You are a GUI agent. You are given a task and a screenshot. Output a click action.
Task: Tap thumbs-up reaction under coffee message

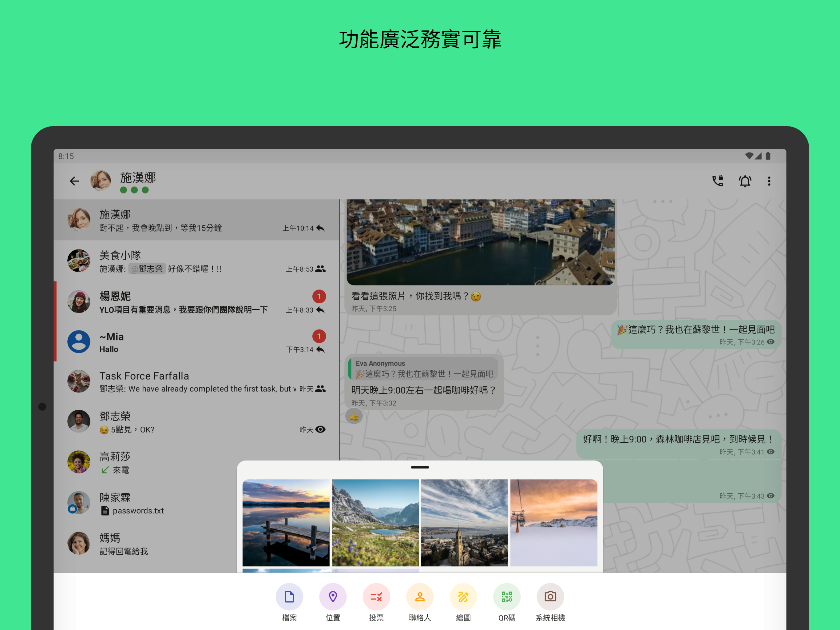point(354,416)
